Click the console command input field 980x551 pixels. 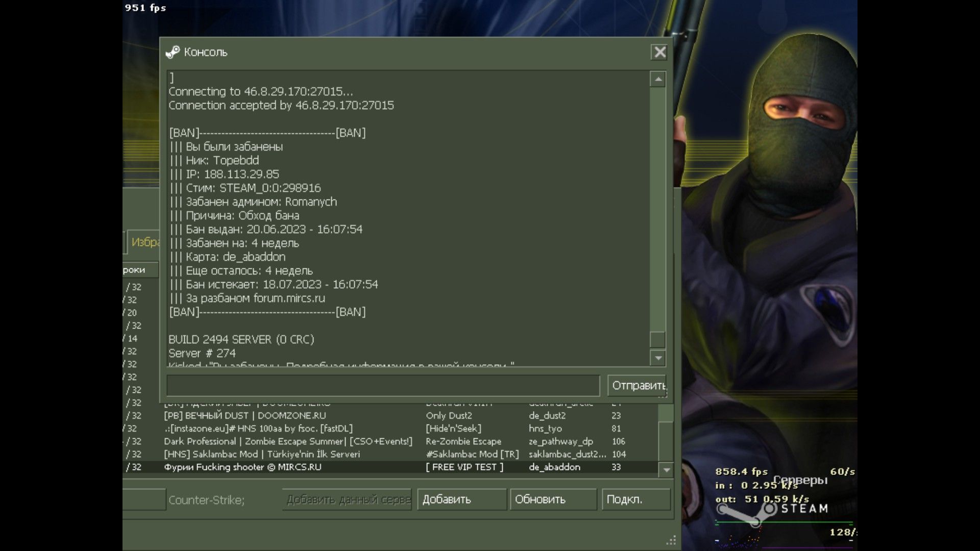pyautogui.click(x=383, y=386)
